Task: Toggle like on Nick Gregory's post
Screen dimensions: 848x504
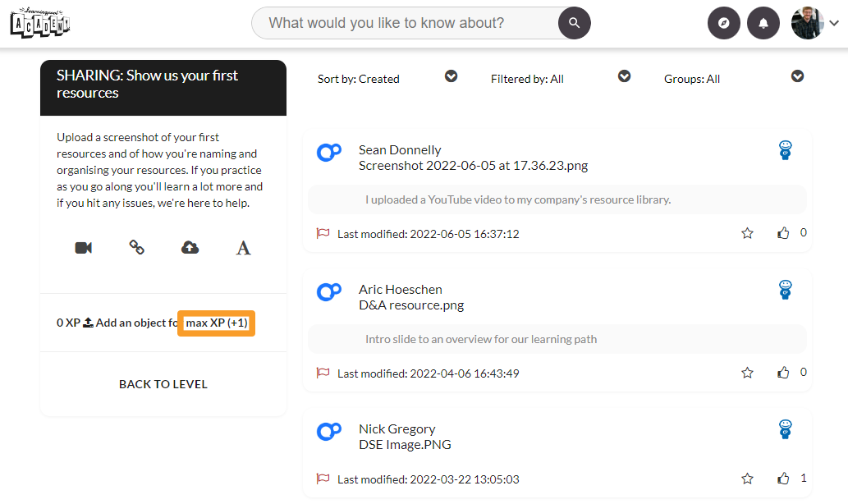Action: click(x=783, y=479)
